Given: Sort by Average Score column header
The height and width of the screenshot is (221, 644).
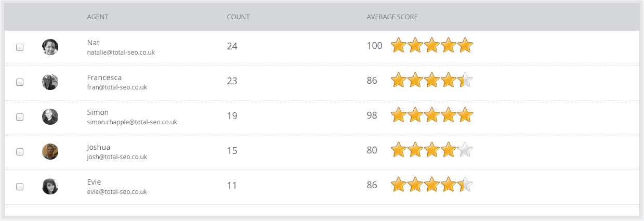Looking at the screenshot, I should pos(392,17).
